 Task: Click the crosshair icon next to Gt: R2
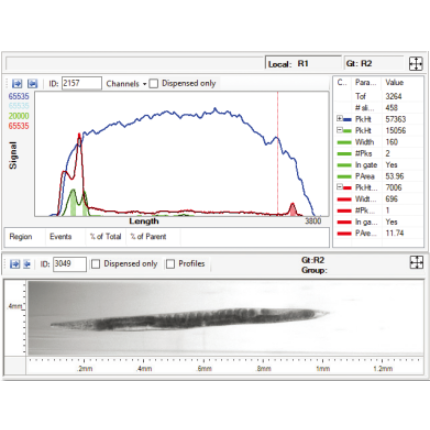click(x=416, y=63)
